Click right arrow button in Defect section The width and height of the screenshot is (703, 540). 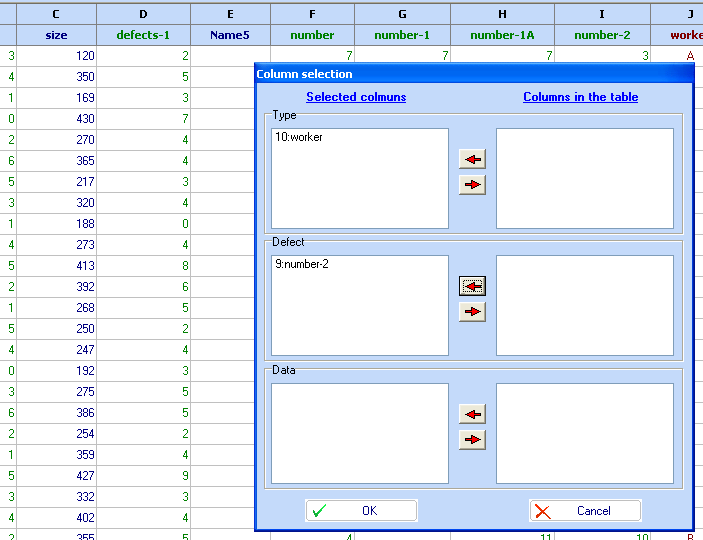click(472, 312)
